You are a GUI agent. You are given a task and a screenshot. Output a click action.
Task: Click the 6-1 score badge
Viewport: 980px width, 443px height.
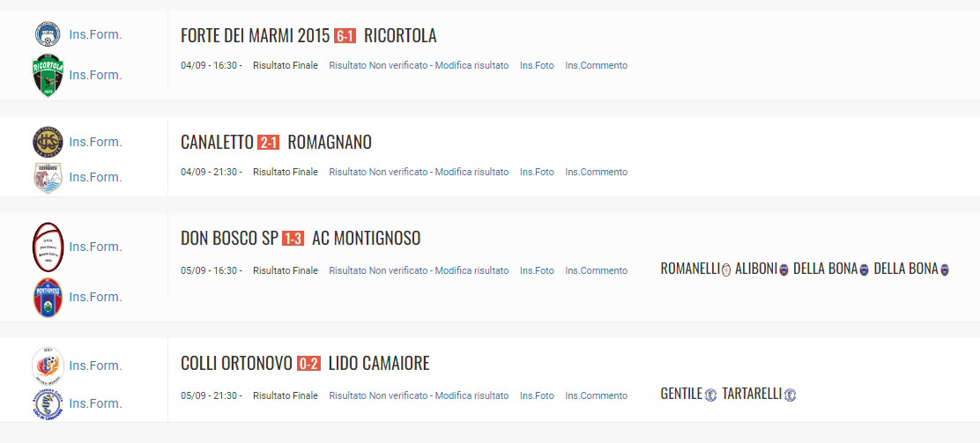coord(345,36)
